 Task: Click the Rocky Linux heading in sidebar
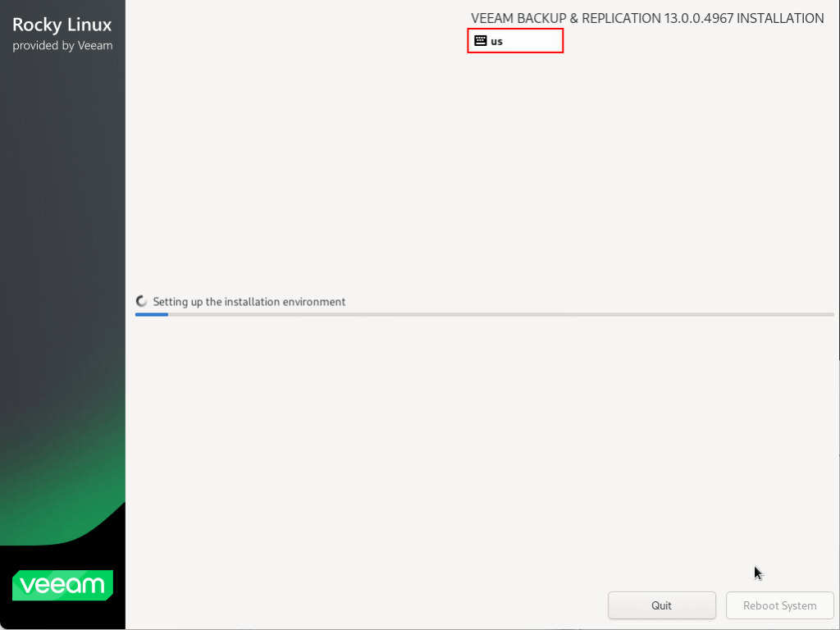coord(62,25)
